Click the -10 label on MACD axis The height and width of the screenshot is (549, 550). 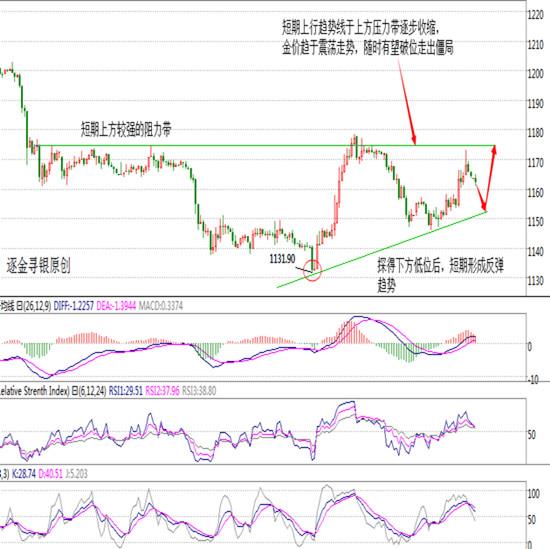pos(533,380)
